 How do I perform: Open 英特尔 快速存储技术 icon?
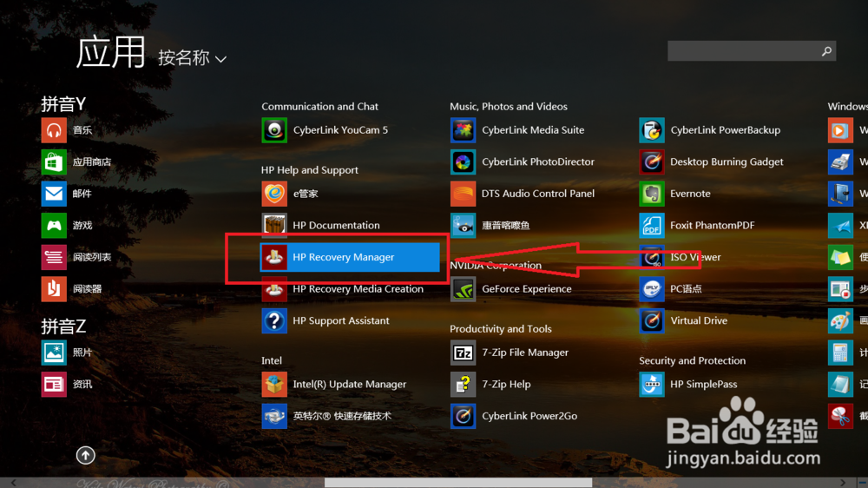274,416
